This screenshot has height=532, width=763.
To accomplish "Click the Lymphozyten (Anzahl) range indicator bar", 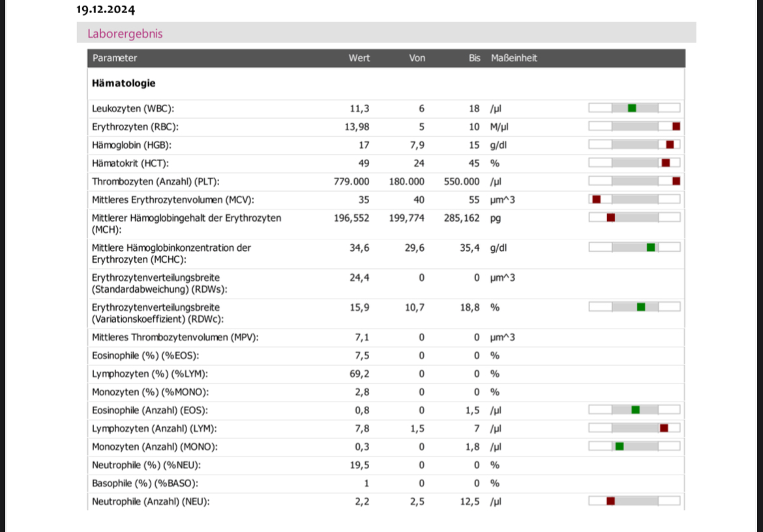I will [635, 428].
